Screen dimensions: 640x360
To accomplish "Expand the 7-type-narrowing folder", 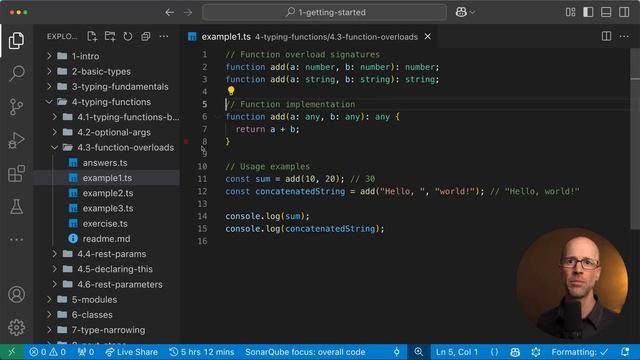I will 107,330.
